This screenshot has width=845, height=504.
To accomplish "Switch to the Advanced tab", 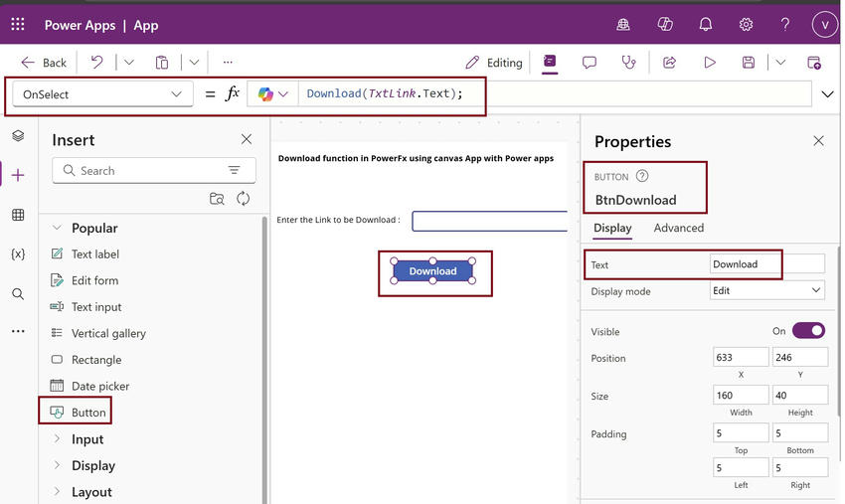I will click(x=678, y=228).
